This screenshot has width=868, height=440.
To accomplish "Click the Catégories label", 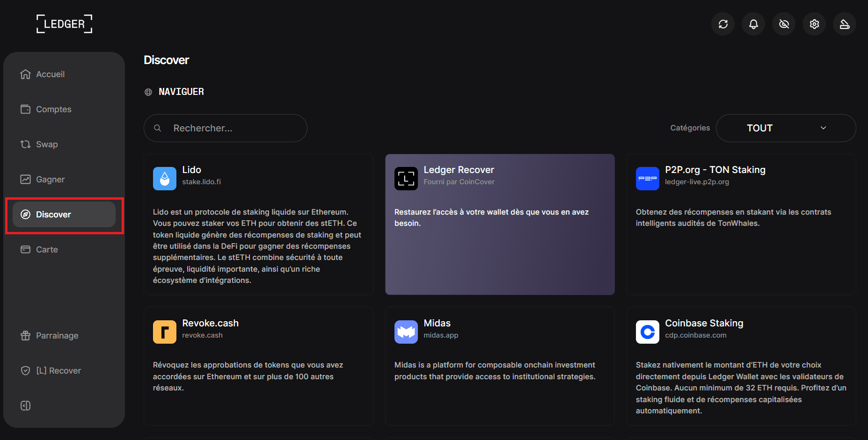I will (x=690, y=128).
